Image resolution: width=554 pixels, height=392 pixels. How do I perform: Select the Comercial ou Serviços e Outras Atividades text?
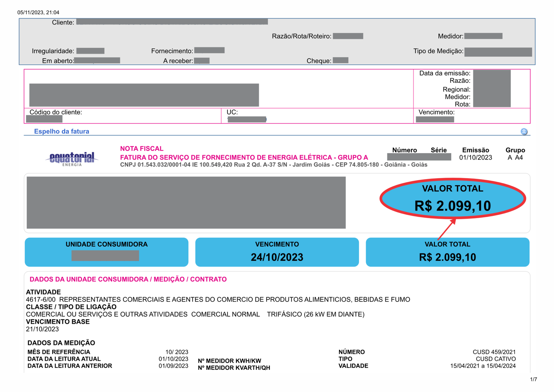pyautogui.click(x=107, y=314)
